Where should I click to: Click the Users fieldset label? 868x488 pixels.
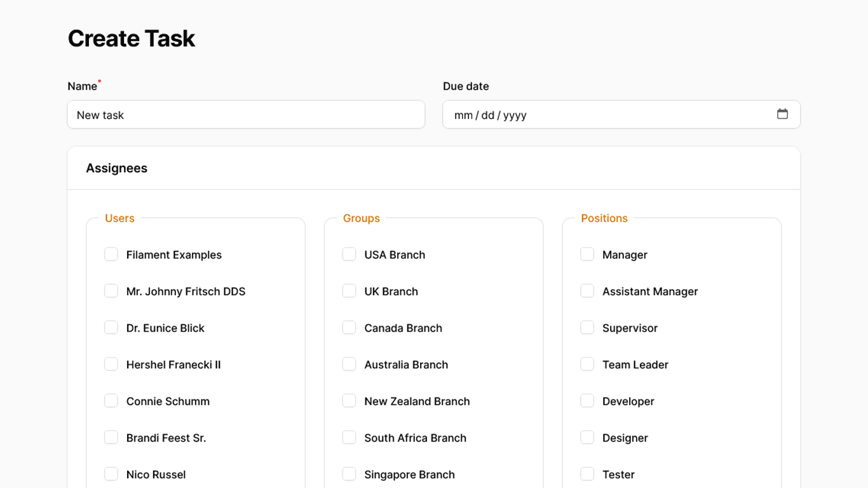point(119,218)
